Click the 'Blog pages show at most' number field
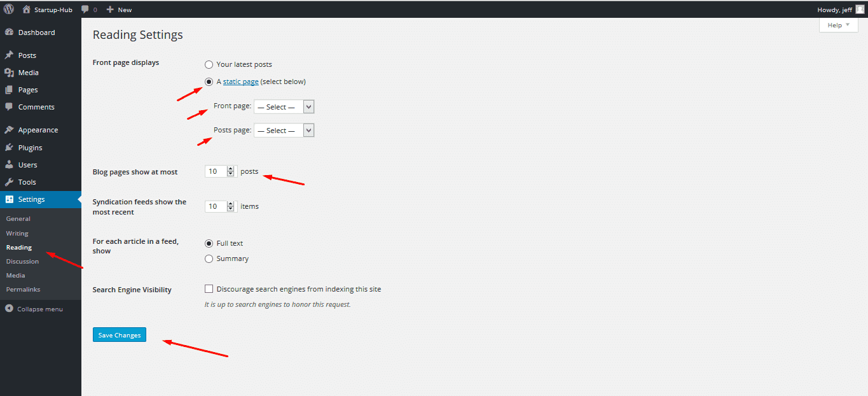 (x=216, y=171)
